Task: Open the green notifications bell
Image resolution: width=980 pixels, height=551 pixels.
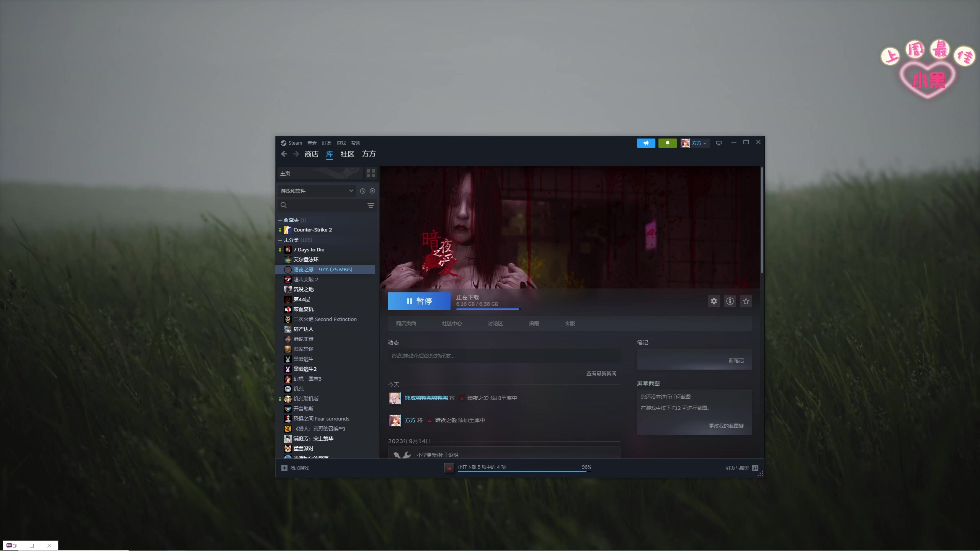Action: click(668, 143)
